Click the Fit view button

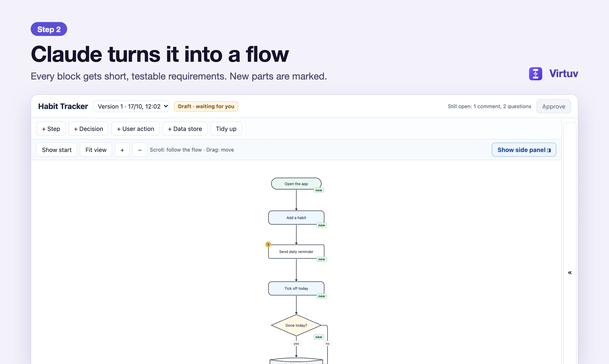pos(96,150)
